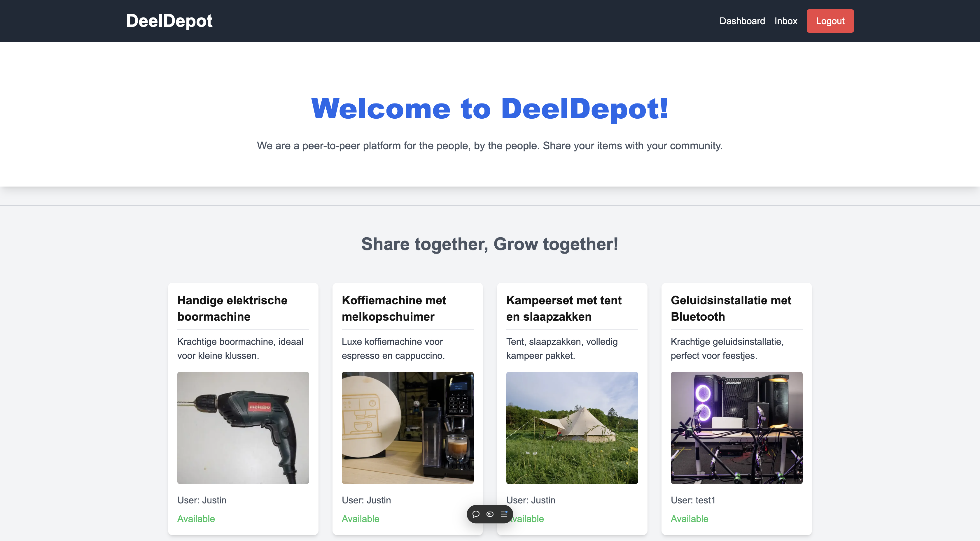Click 'Tent, slaapzakken, volledig kampeer pakket.' text
The width and height of the screenshot is (980, 541).
coord(562,349)
